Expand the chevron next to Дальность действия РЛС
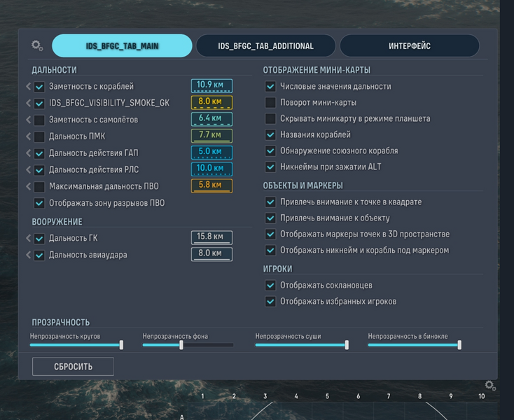Image resolution: width=514 pixels, height=420 pixels. point(28,169)
